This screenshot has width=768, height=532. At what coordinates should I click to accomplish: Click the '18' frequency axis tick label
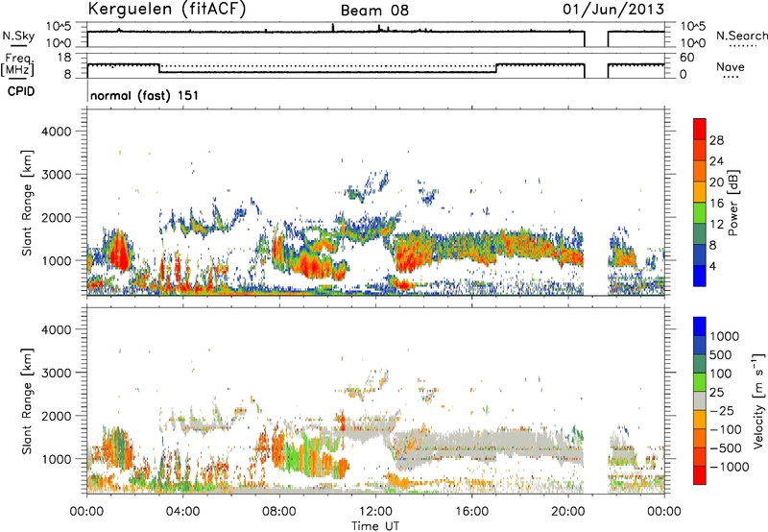(64, 58)
